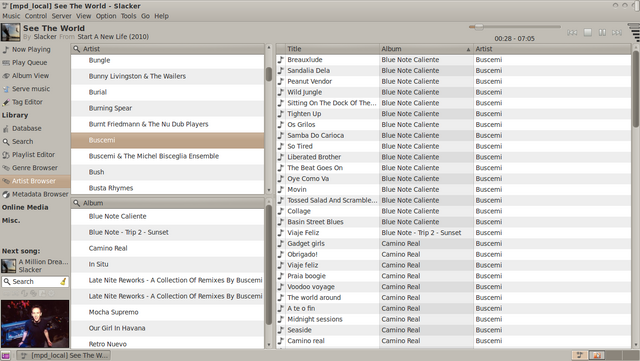Collapse the Library sidebar section

click(15, 115)
